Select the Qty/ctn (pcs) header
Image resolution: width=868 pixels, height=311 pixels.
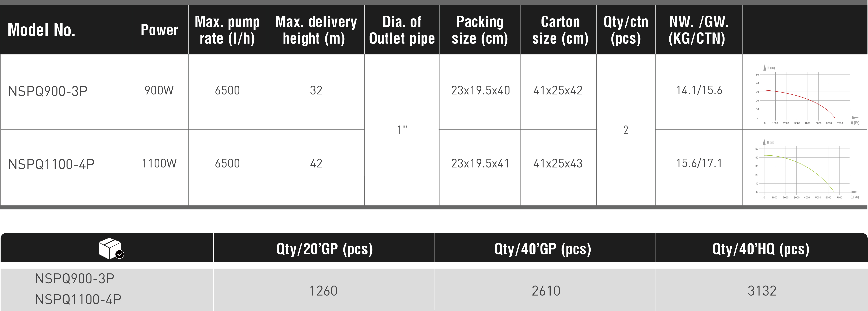pyautogui.click(x=626, y=30)
